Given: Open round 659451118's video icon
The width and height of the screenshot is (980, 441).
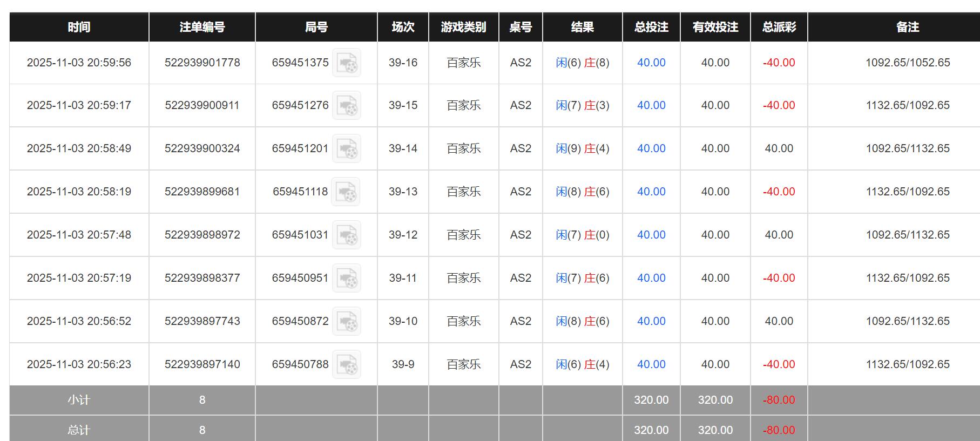Looking at the screenshot, I should pos(347,192).
